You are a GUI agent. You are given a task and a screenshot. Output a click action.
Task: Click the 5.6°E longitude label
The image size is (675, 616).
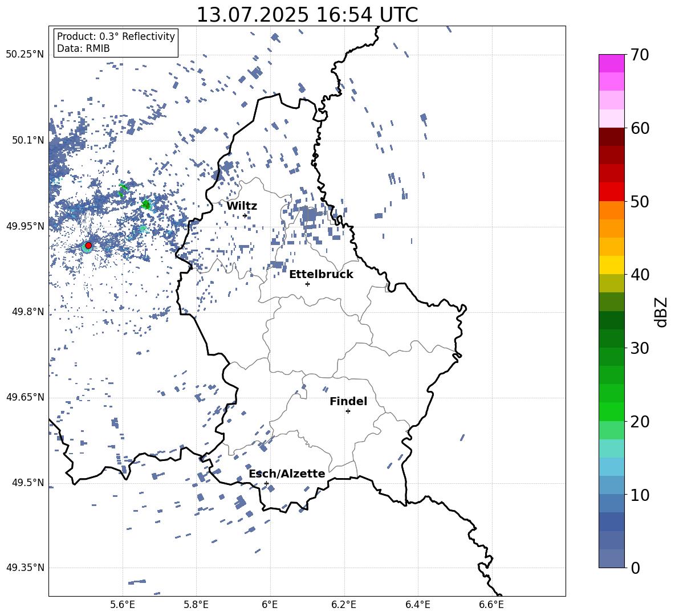click(123, 605)
